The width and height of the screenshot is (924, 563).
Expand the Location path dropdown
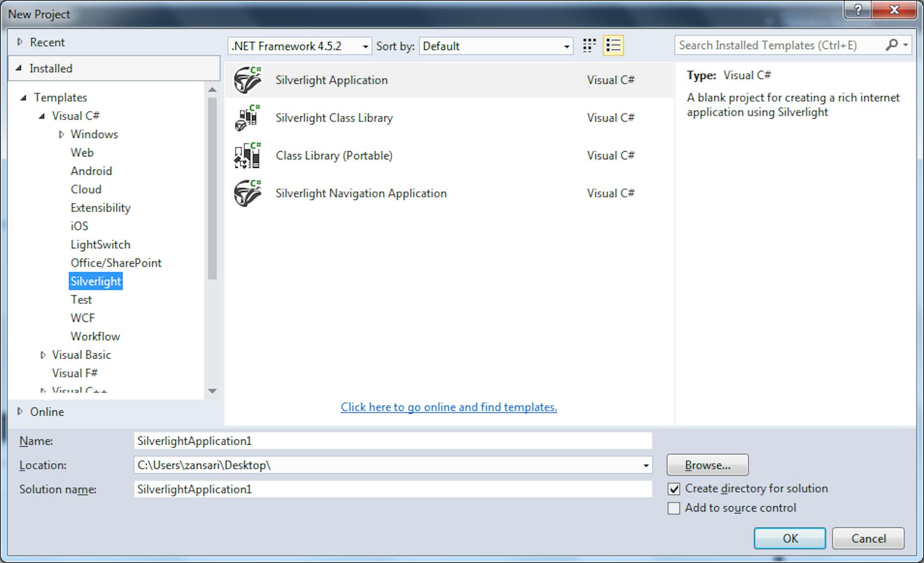pyautogui.click(x=646, y=465)
